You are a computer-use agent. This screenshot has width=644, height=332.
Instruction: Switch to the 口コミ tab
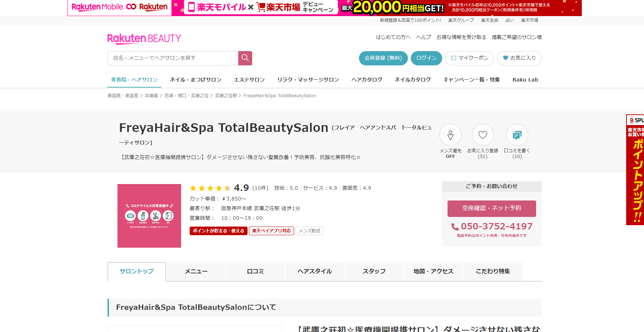pyautogui.click(x=255, y=272)
